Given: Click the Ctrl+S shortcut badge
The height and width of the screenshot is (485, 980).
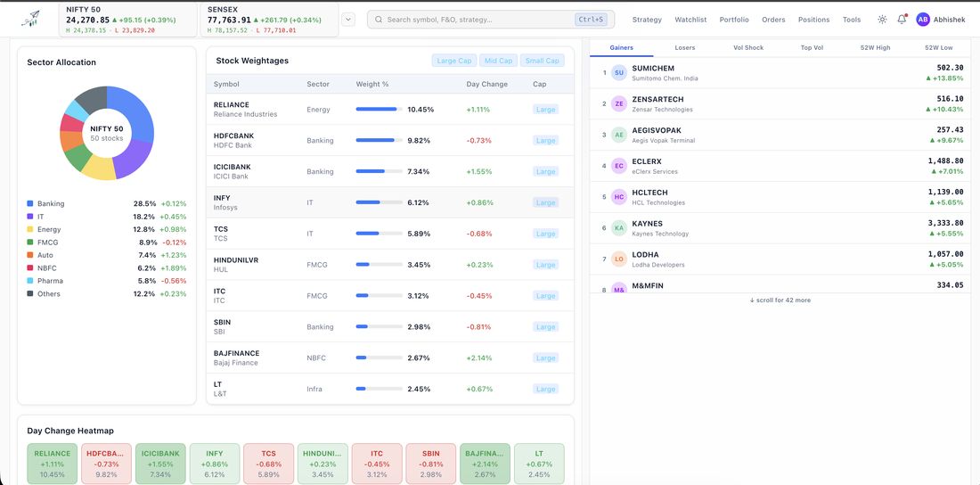Looking at the screenshot, I should tap(592, 20).
